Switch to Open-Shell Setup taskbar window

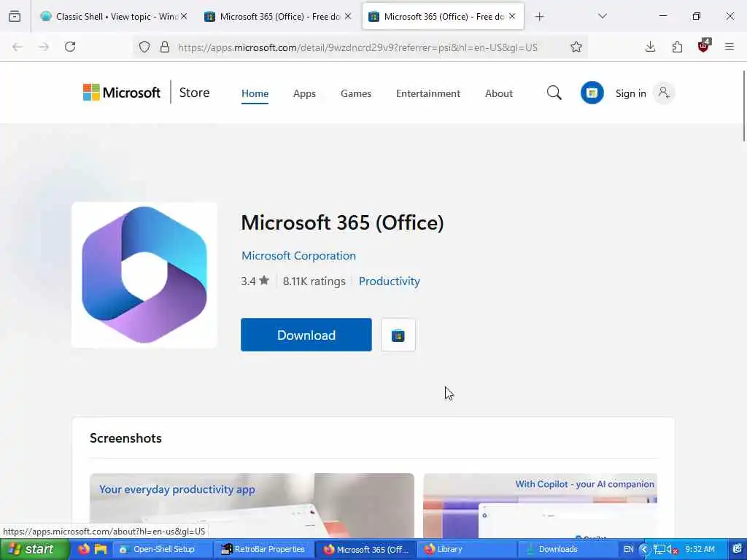[x=161, y=550]
